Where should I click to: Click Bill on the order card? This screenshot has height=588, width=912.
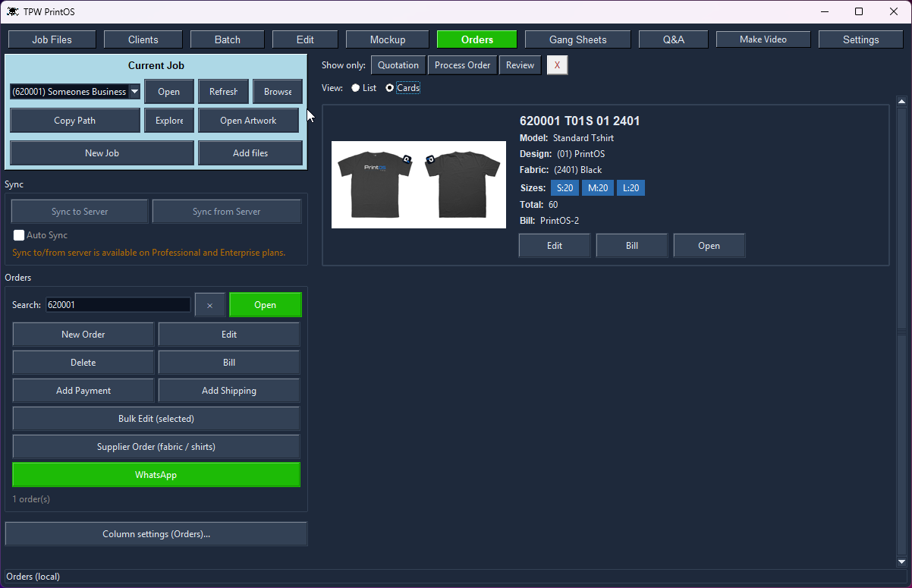632,246
